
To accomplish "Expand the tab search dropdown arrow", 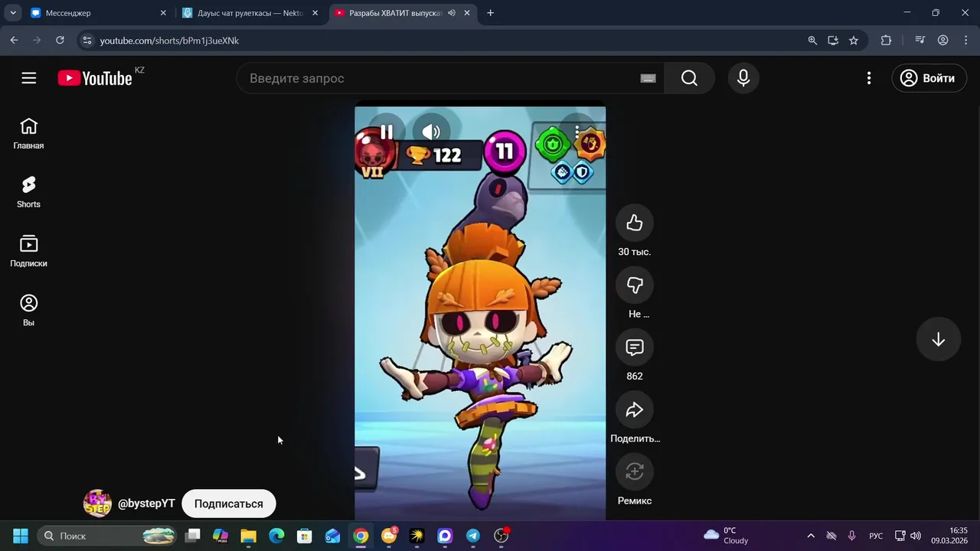I will 13,13.
